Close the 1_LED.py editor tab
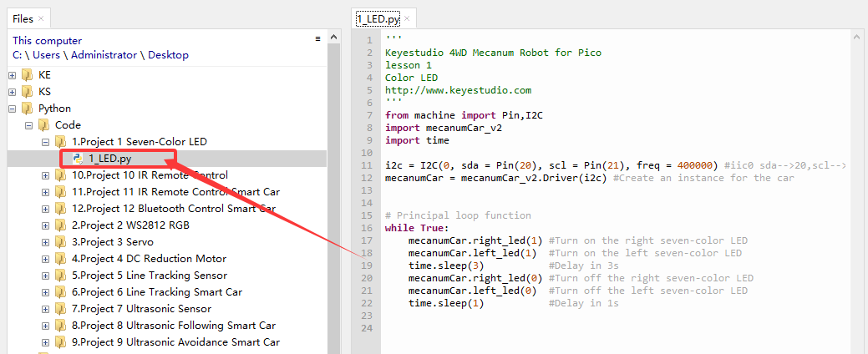Screen dimensions: 868x354 pyautogui.click(x=407, y=19)
